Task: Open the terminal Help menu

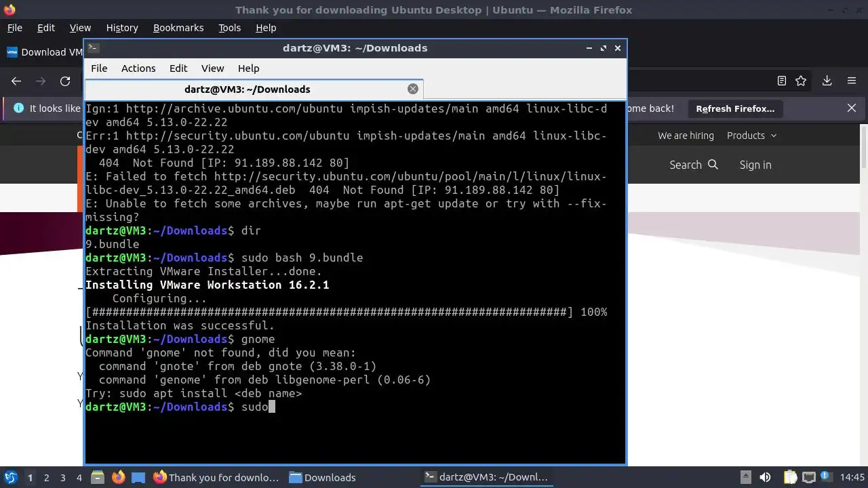Action: 248,68
